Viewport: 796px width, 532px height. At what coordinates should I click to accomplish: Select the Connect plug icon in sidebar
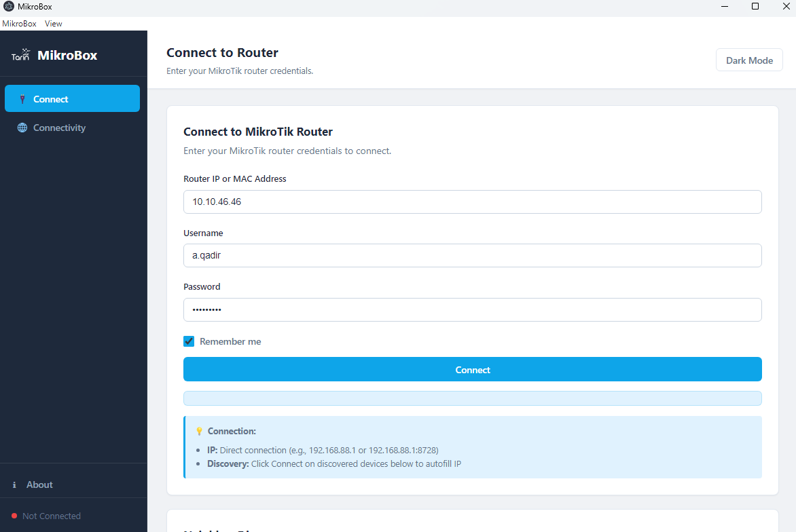point(22,99)
